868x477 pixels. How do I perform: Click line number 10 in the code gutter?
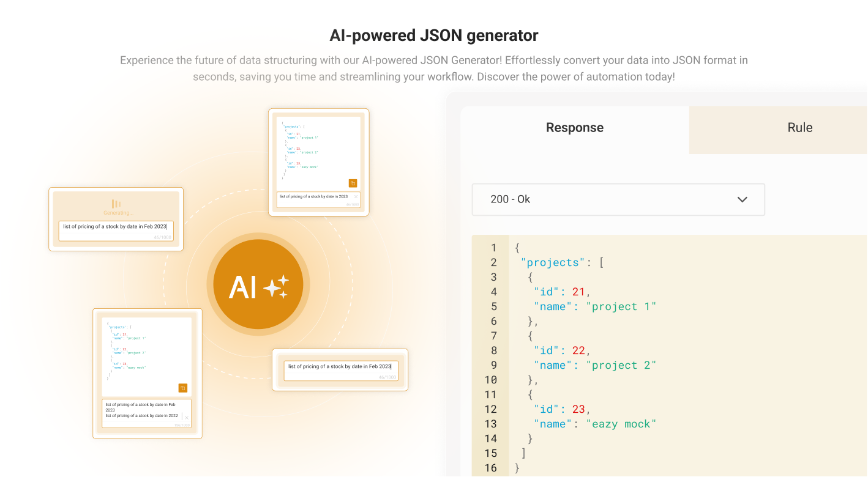(x=490, y=380)
